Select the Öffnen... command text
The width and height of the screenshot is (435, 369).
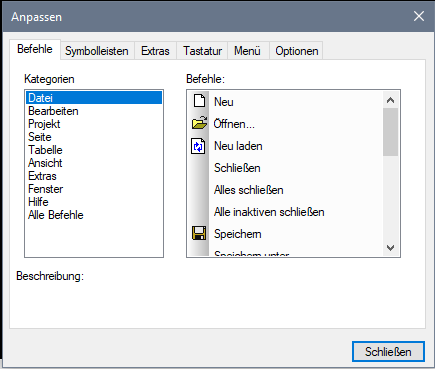tap(234, 124)
